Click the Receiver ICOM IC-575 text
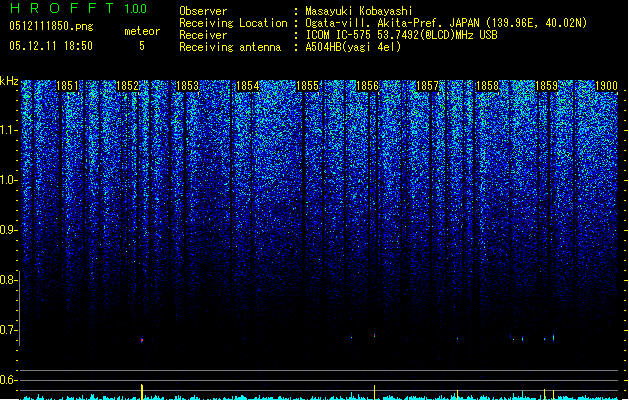 pyautogui.click(x=402, y=35)
